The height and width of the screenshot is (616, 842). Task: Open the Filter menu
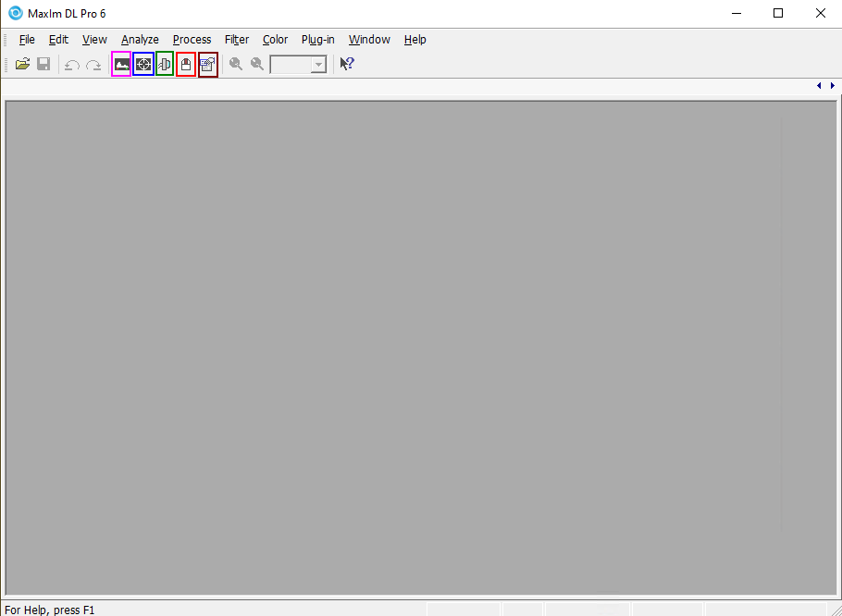tap(237, 40)
